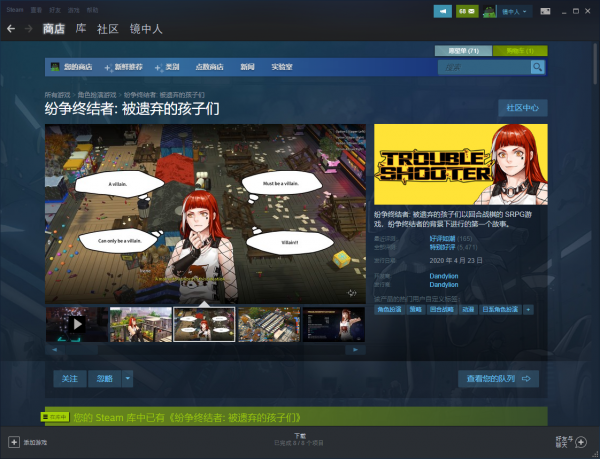This screenshot has width=600, height=459.
Task: Open the 好友 friends menu in title bar
Action: [55, 10]
